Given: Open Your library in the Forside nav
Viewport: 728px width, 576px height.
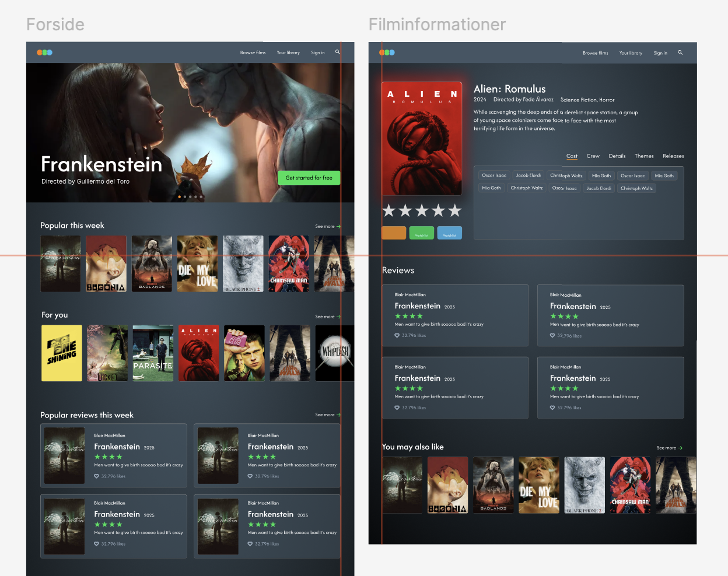Looking at the screenshot, I should click(288, 52).
